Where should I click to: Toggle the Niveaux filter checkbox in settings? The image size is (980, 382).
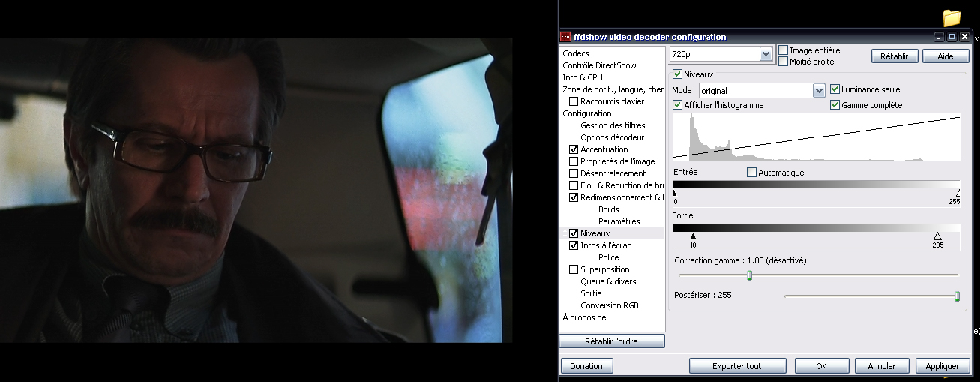(x=678, y=74)
